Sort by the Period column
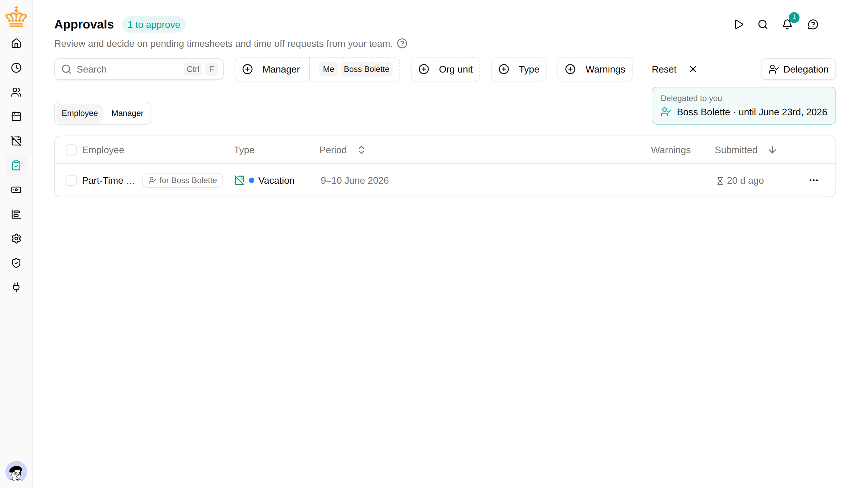Screen dimensions: 868x488 tap(342, 150)
